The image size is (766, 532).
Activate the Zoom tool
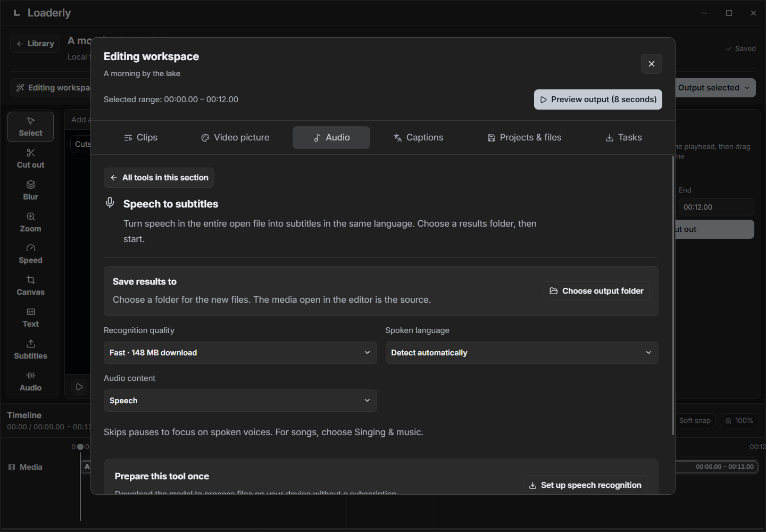[x=30, y=222]
